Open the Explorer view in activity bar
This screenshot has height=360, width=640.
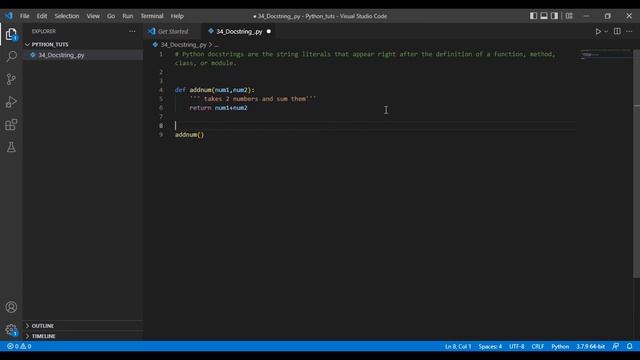click(11, 34)
